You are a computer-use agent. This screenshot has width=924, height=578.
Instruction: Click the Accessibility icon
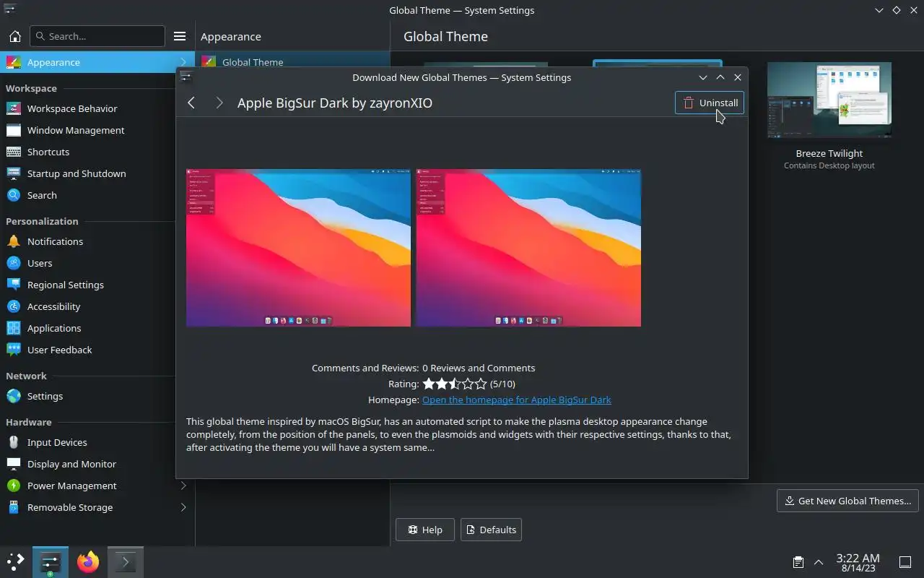(x=13, y=306)
